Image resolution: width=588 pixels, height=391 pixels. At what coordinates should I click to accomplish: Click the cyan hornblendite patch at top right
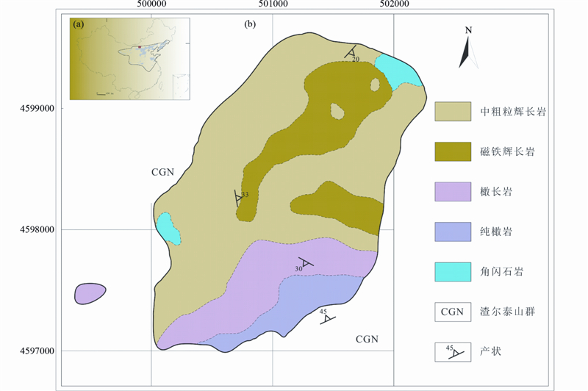point(398,71)
